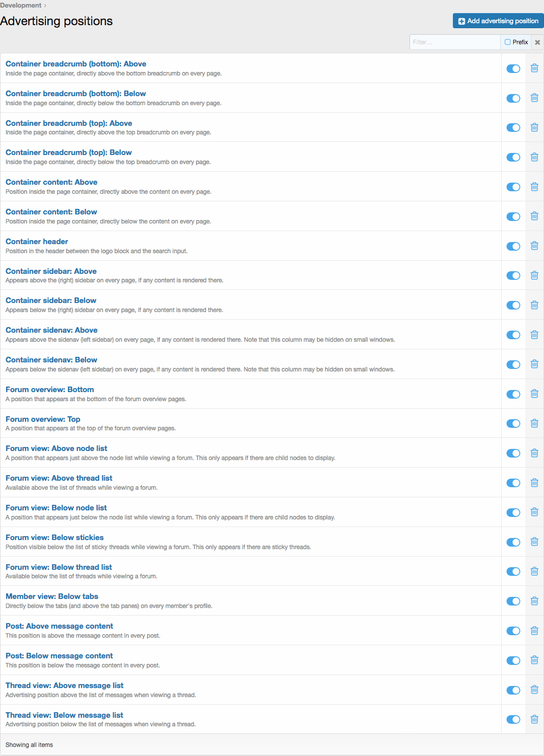Disable Container header position toggle
The width and height of the screenshot is (544, 756).
(x=513, y=246)
